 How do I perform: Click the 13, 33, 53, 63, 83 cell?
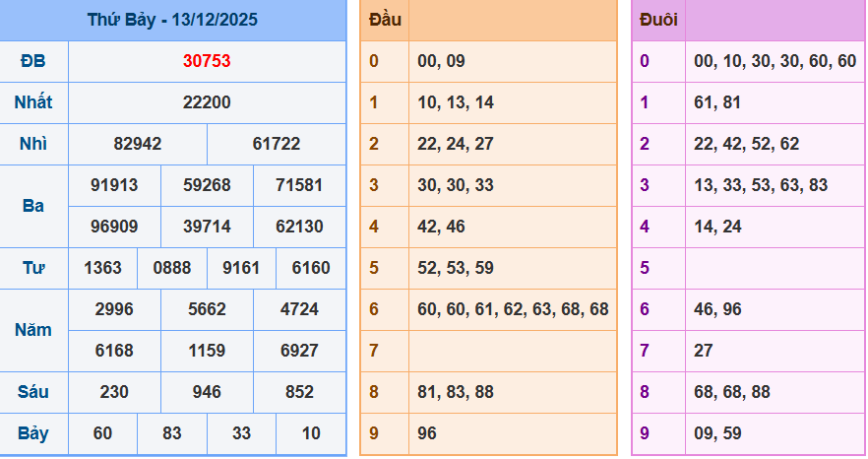761,185
